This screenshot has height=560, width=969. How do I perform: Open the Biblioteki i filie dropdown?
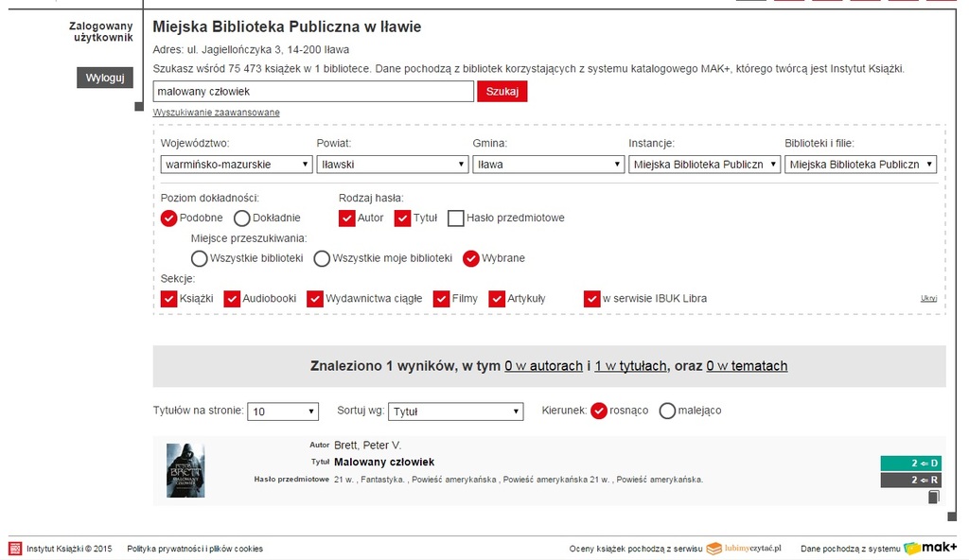861,165
